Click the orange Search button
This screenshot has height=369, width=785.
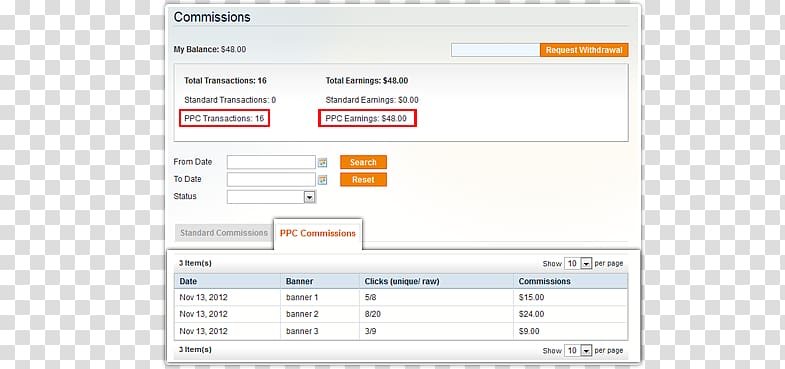(x=363, y=162)
